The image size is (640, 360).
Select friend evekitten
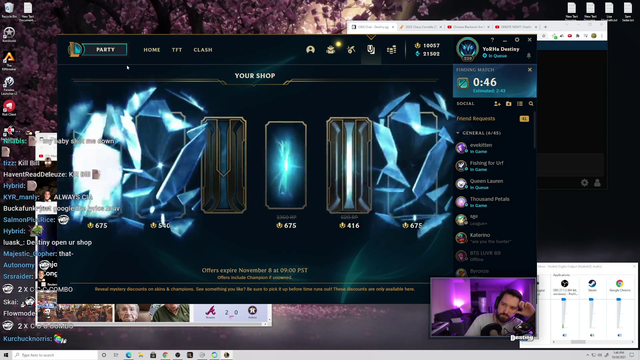[x=494, y=148]
